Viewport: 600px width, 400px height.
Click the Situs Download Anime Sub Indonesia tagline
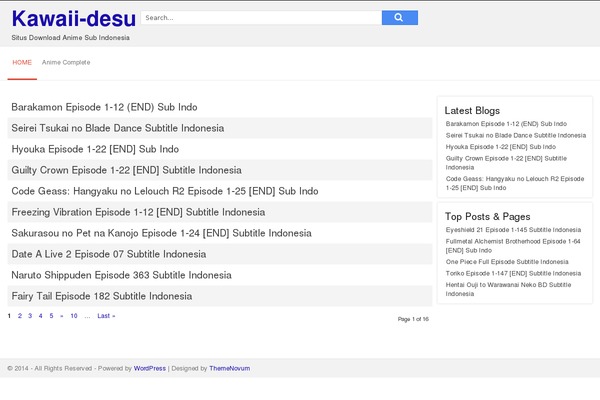coord(70,38)
